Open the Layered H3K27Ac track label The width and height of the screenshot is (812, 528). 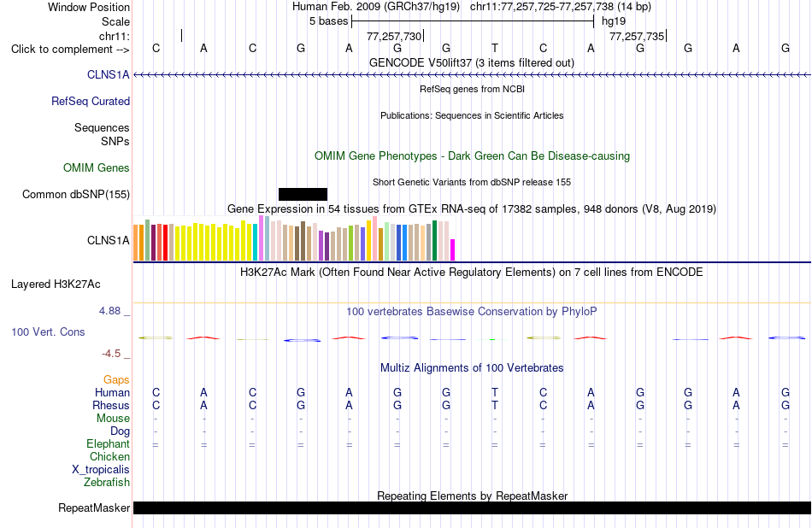[56, 285]
